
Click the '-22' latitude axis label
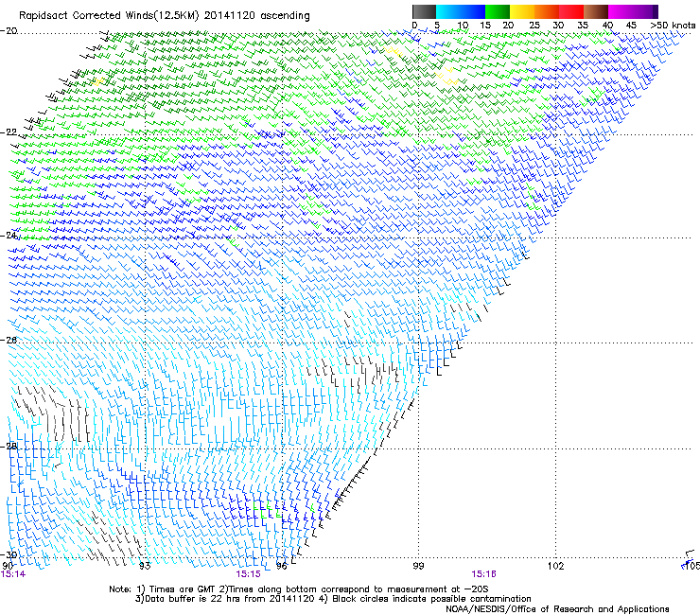(9, 132)
